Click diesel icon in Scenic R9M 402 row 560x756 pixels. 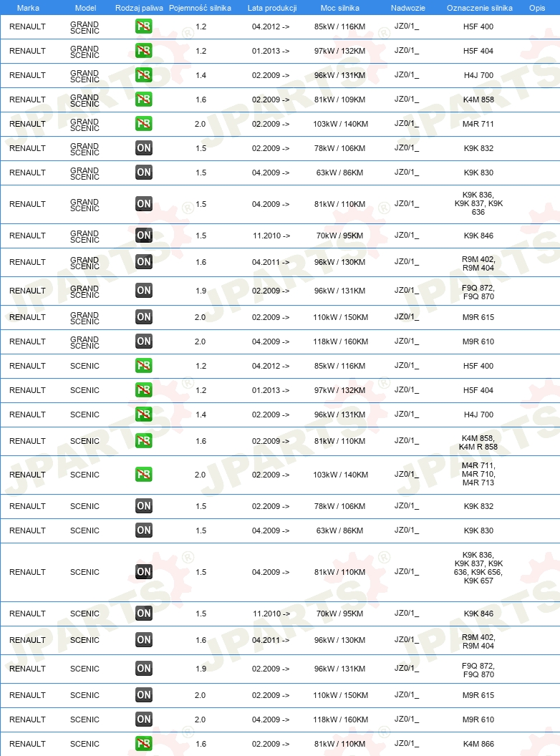coord(144,640)
